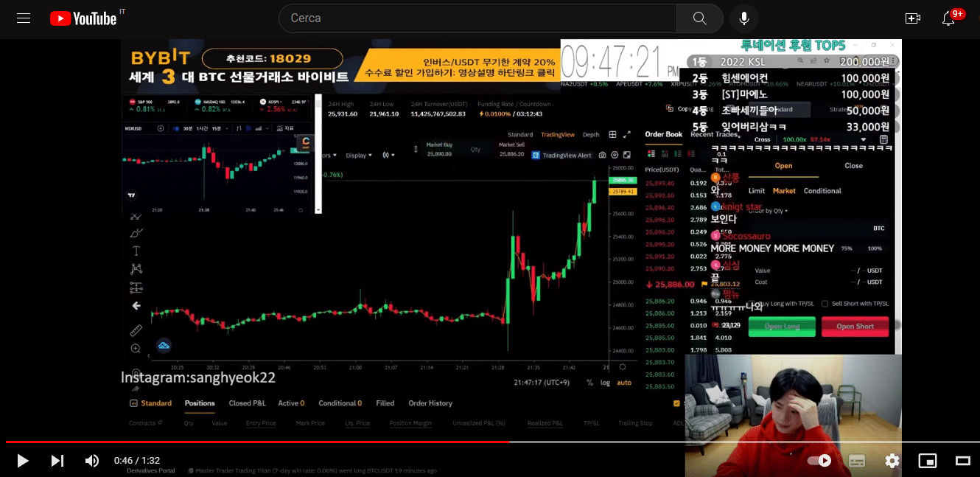Screen dimensions: 980x477
Task: Tick Sell Short with TP/SL checkbox
Action: tap(825, 304)
